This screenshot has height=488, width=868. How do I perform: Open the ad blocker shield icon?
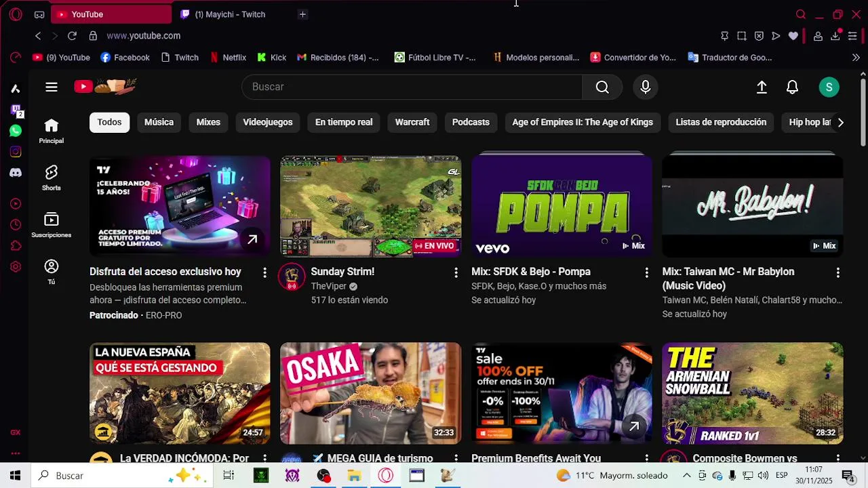[759, 36]
